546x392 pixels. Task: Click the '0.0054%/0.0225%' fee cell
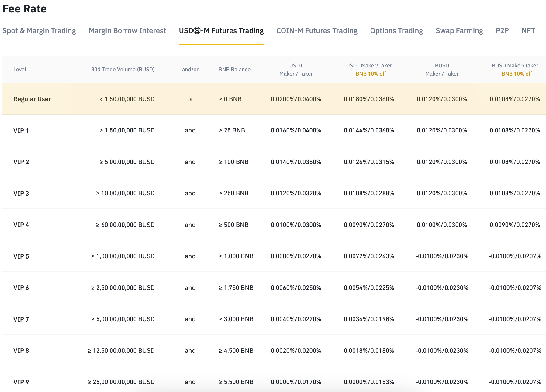coord(369,288)
